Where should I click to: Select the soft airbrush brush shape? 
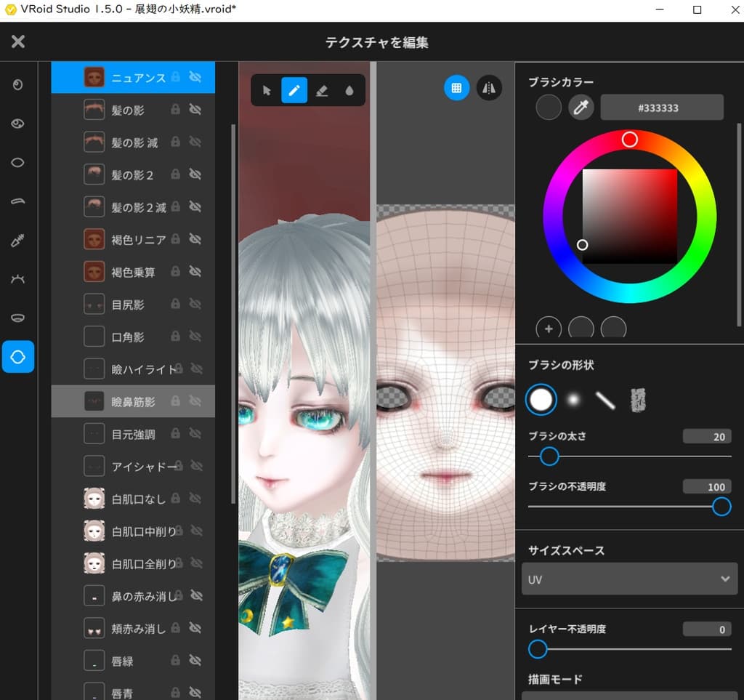coord(573,399)
